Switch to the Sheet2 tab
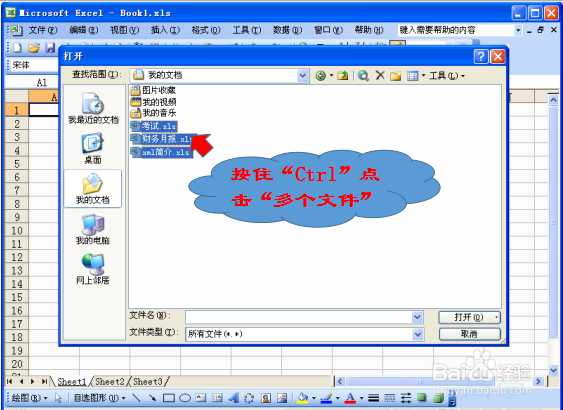This screenshot has height=410, width=563. (x=110, y=381)
